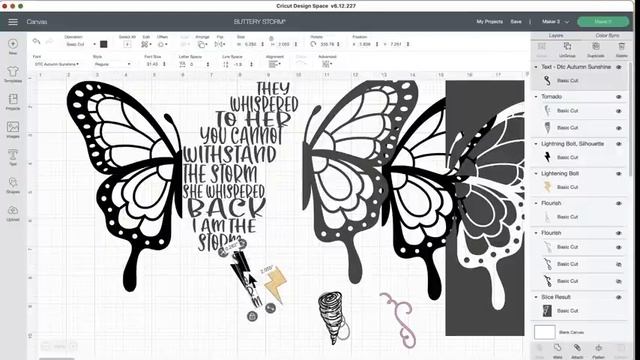Open the Maker 3 machine dropdown
The width and height of the screenshot is (640, 360).
pos(555,22)
